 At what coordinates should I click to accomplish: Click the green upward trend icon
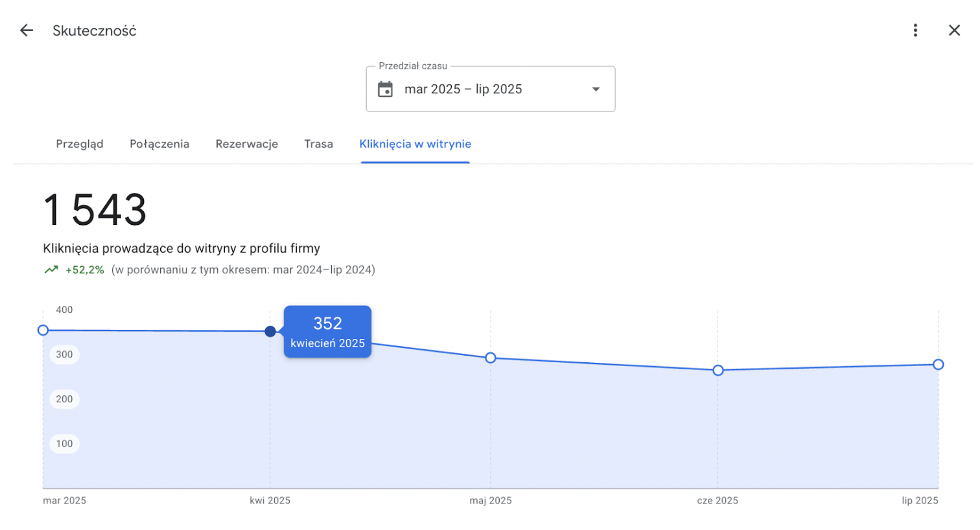[x=51, y=270]
